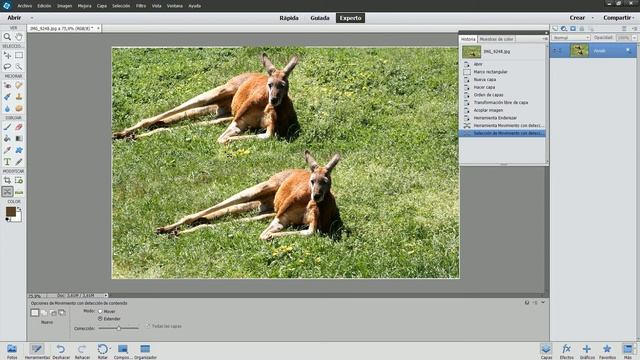The width and height of the screenshot is (640, 360).
Task: Select the Quick Selection tool
Action: click(x=19, y=66)
